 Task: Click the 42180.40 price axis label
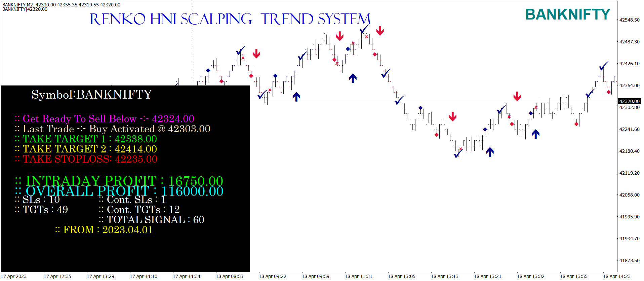(629, 151)
